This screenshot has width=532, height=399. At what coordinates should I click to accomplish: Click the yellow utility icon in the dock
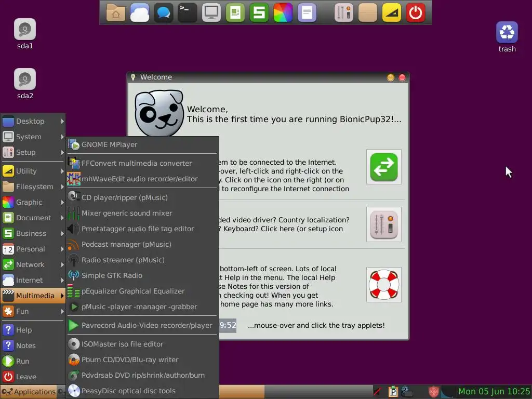click(x=392, y=12)
